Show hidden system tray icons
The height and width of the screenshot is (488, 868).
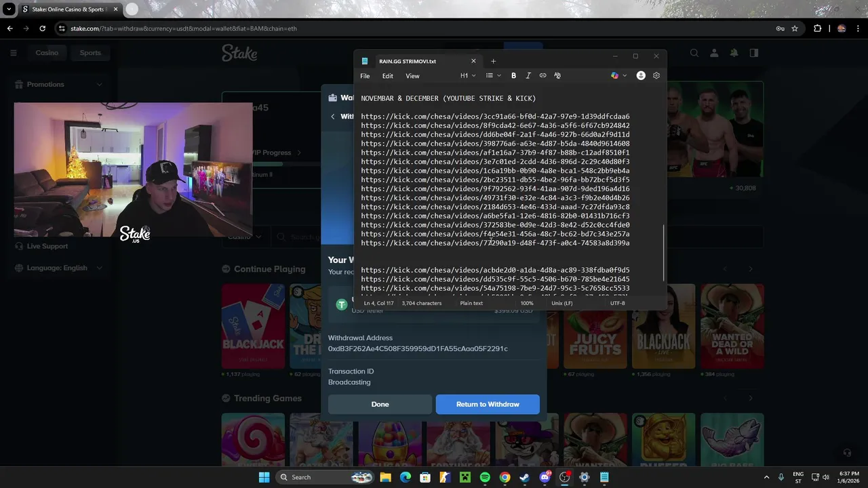767,477
